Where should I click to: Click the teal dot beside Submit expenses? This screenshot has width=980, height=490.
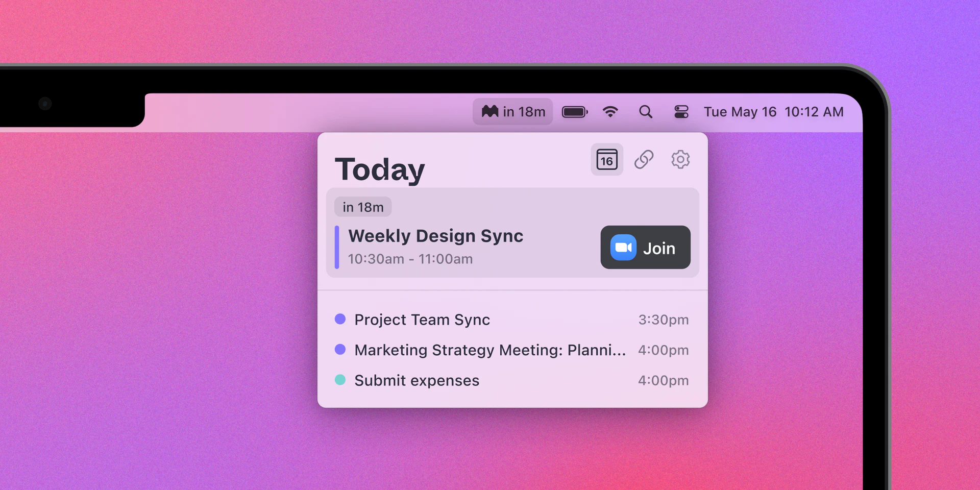340,380
